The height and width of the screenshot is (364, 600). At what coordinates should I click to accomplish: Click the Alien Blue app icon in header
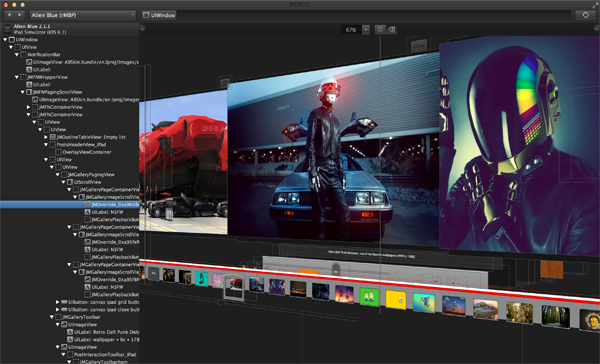[7, 29]
